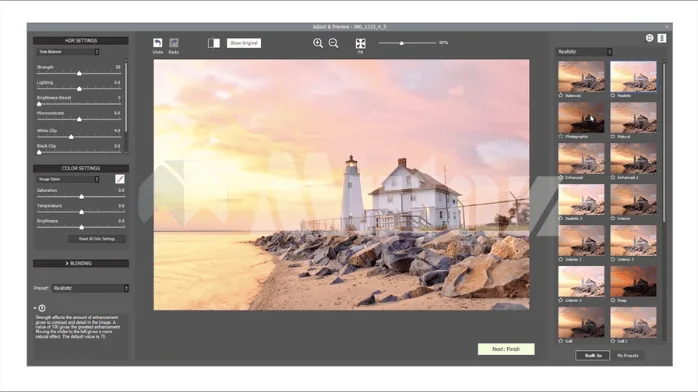The height and width of the screenshot is (392, 698).
Task: Click the Saturation slider handle
Action: click(81, 197)
